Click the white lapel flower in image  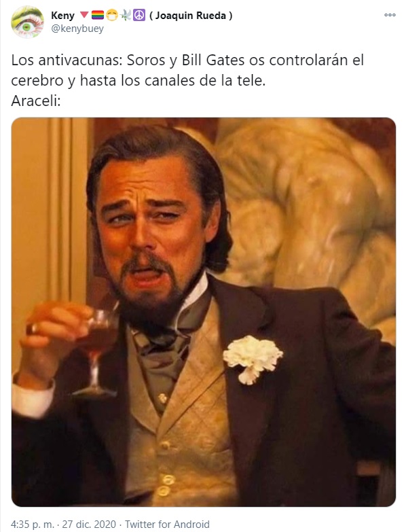tap(253, 359)
